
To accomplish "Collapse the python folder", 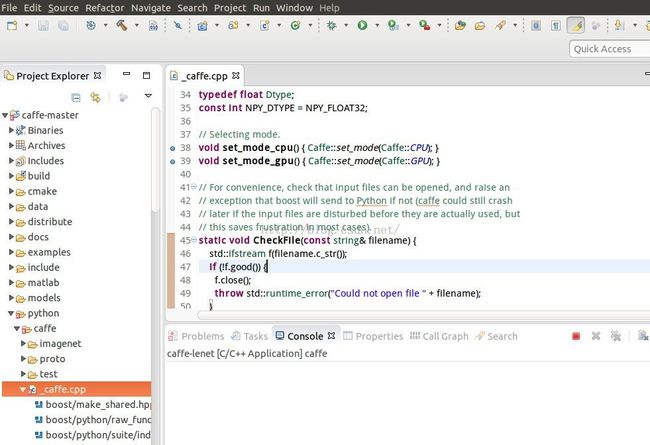I will tap(11, 313).
